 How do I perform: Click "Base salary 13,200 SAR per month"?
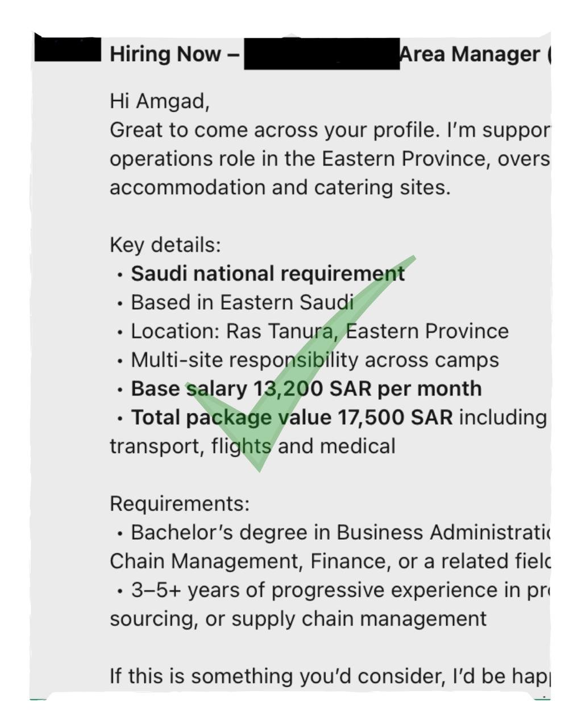tap(306, 389)
